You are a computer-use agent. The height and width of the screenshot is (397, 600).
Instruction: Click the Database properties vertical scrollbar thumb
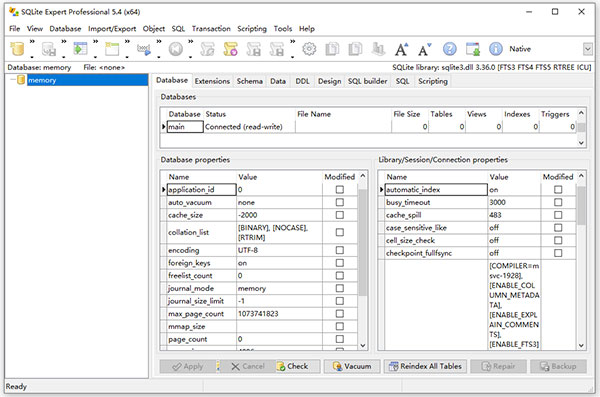tap(362, 242)
